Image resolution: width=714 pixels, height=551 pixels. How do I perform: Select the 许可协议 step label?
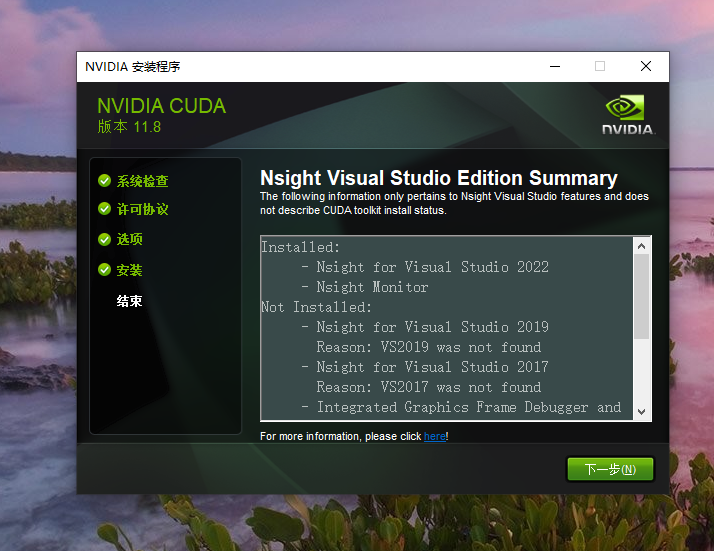pos(143,209)
